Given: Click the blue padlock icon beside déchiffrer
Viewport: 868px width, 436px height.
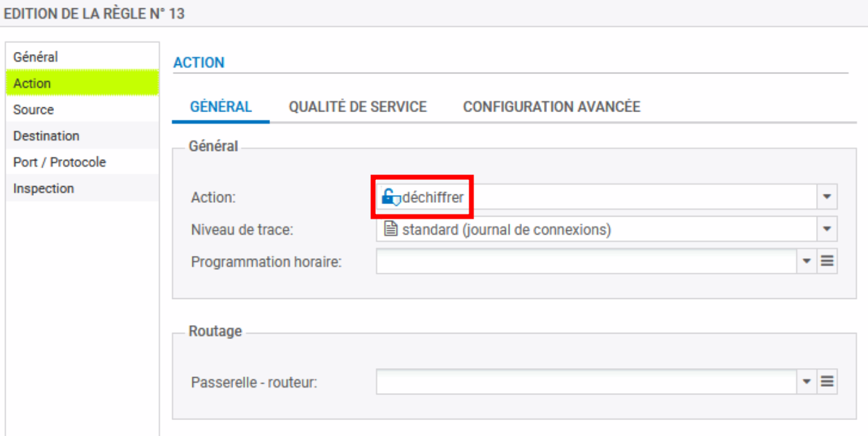Looking at the screenshot, I should click(x=390, y=198).
